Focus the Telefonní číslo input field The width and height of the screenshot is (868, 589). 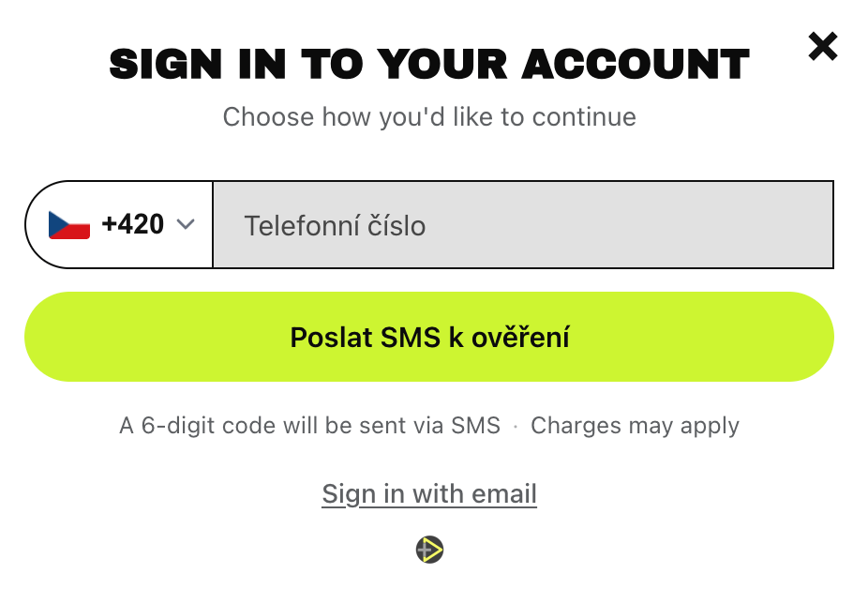(523, 224)
